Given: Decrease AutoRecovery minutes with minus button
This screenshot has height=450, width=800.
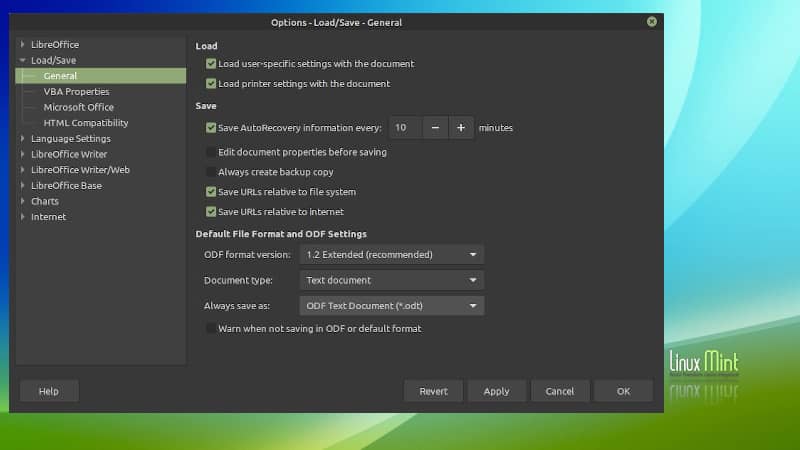Looking at the screenshot, I should click(x=435, y=128).
